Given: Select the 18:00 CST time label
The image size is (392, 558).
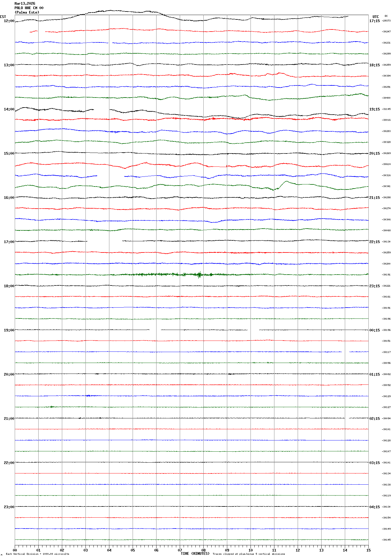Looking at the screenshot, I should 9,286.
